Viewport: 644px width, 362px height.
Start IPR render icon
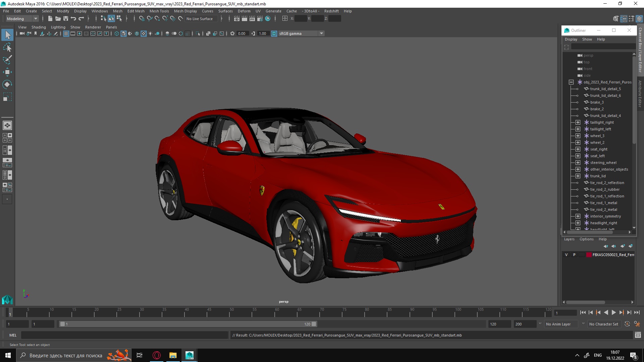(x=252, y=19)
